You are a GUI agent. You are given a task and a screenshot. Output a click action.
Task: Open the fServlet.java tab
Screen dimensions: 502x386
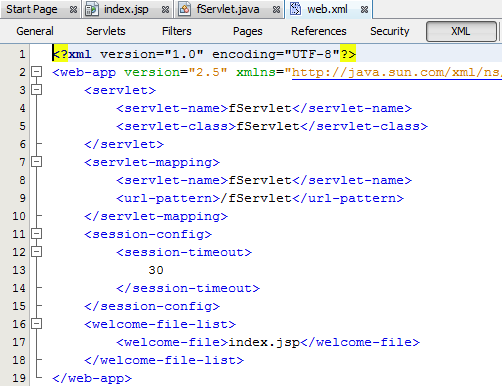pyautogui.click(x=228, y=9)
